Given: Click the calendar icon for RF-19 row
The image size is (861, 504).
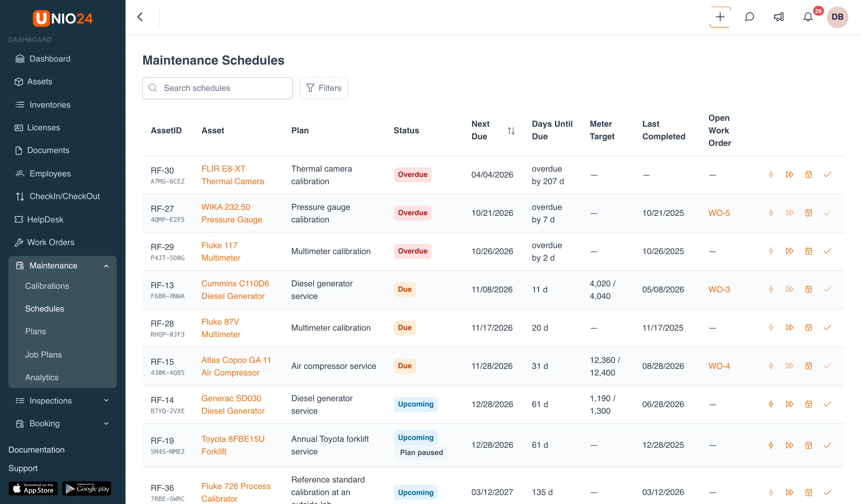Looking at the screenshot, I should [808, 445].
